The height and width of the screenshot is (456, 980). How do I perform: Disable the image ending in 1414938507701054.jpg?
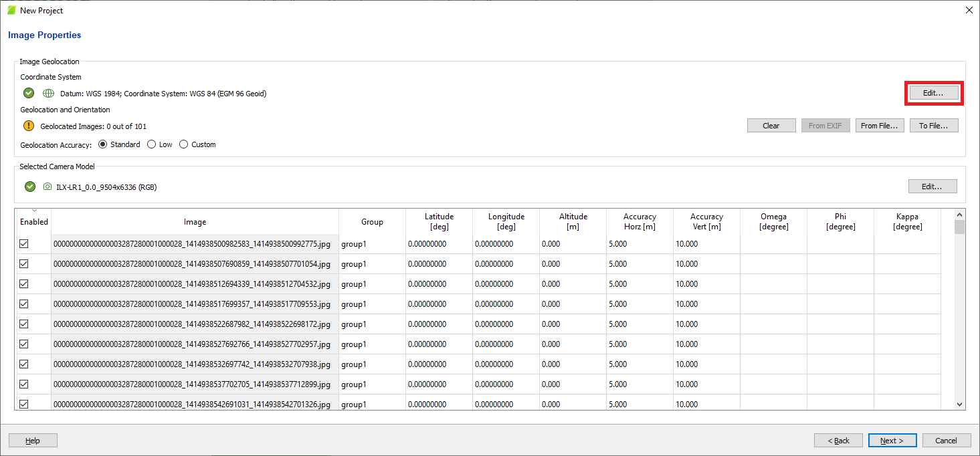[x=24, y=264]
